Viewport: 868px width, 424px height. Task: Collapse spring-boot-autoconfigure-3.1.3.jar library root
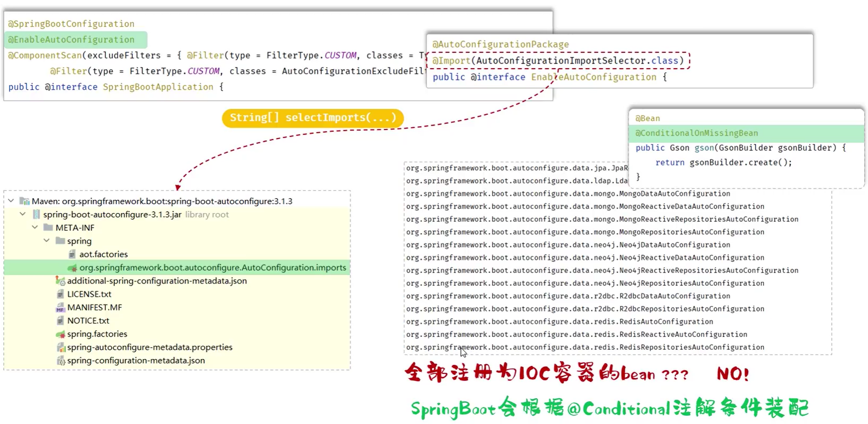click(x=23, y=214)
